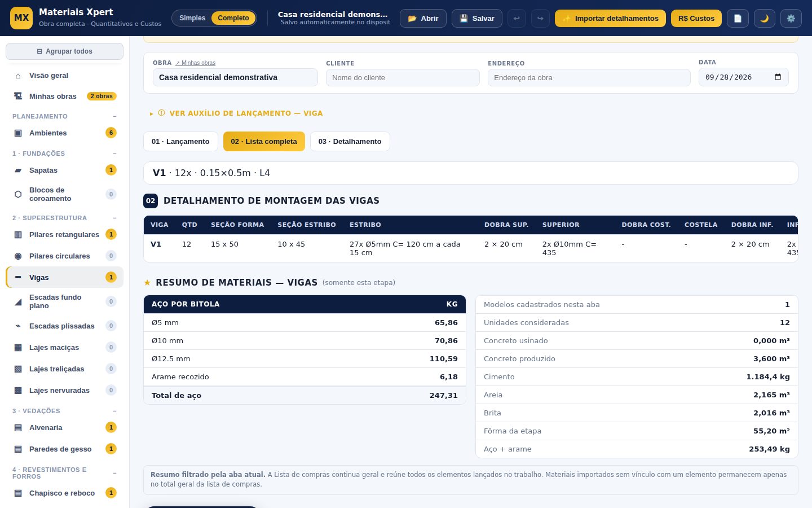
Task: Collapse the Vedações section
Action: coord(114,411)
